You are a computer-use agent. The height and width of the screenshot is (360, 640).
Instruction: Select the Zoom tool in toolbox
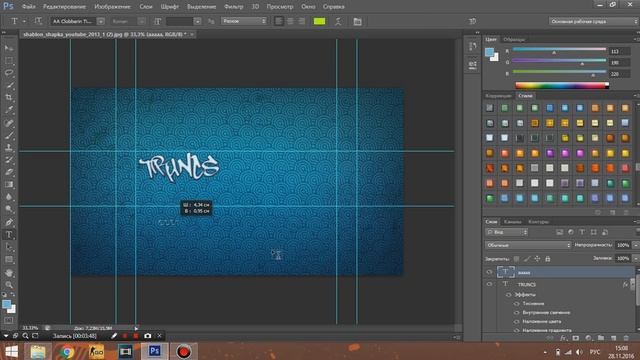click(x=9, y=284)
